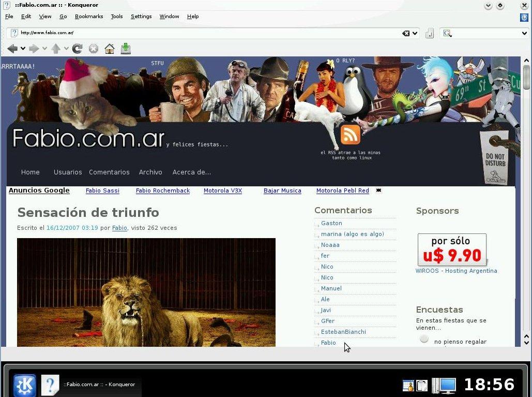Open the clipboard tray icon
This screenshot has height=397, width=532.
[x=422, y=385]
